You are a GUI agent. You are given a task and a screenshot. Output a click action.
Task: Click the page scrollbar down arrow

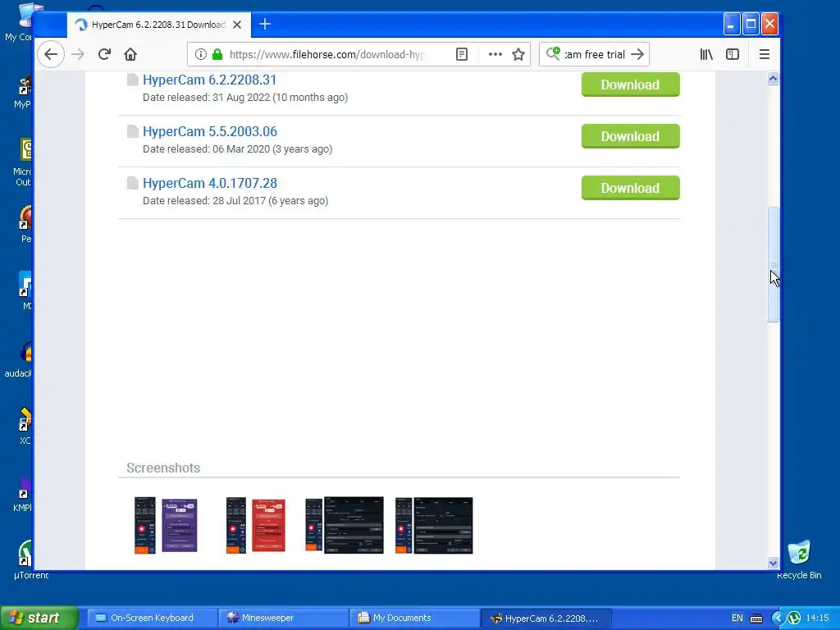coord(773,563)
